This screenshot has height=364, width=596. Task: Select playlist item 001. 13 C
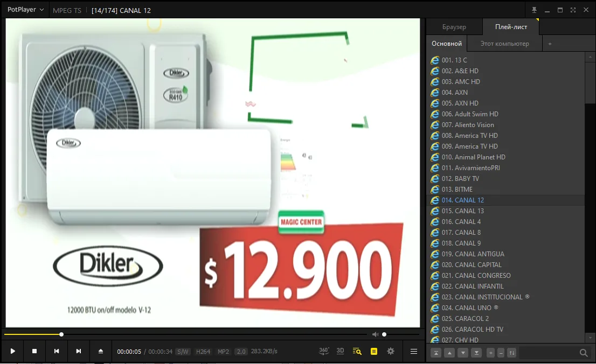click(x=505, y=60)
